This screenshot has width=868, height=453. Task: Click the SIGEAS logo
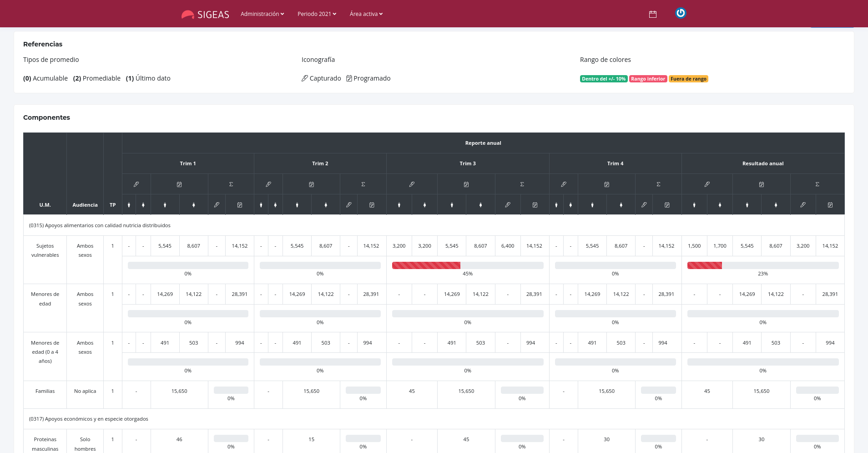[205, 15]
